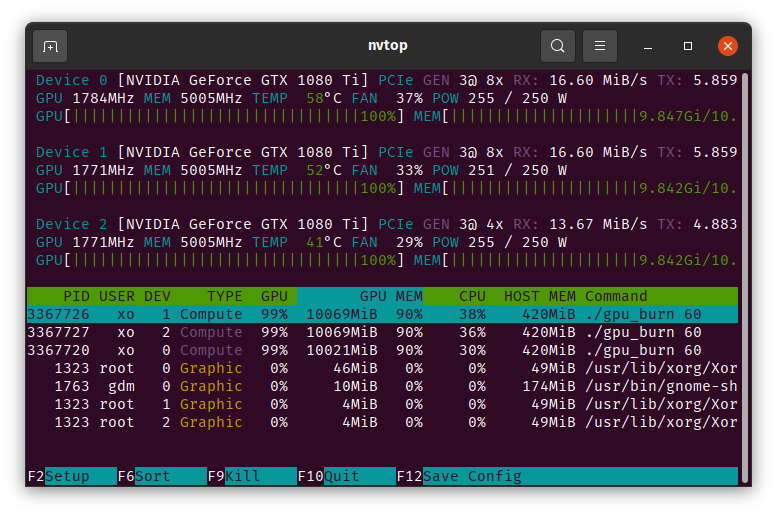The width and height of the screenshot is (777, 515).
Task: Click the terminal vertical scrollbar
Action: pos(745,278)
